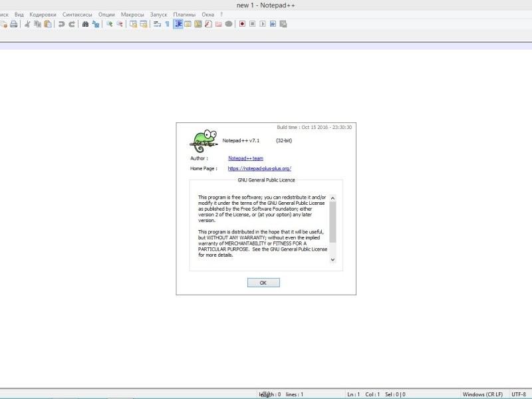Click the chameleon logo in About dialog
532x399 pixels.
point(203,141)
